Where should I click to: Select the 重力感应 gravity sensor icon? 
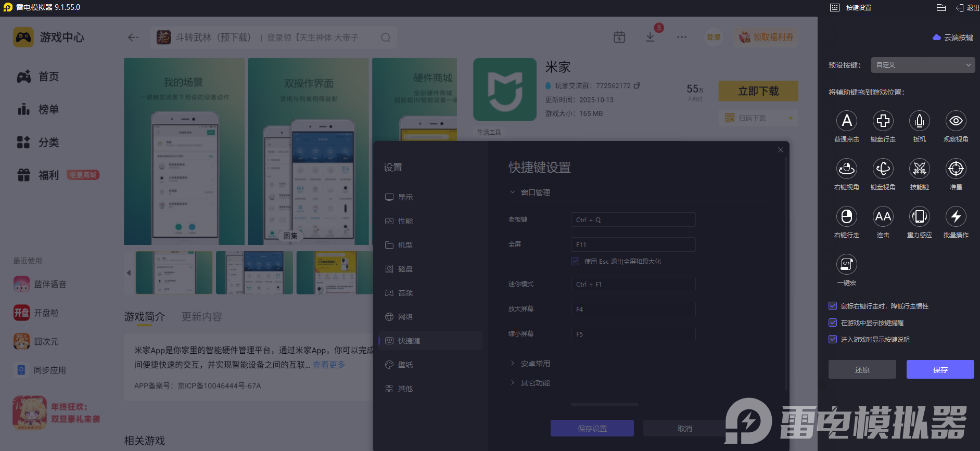click(x=920, y=216)
